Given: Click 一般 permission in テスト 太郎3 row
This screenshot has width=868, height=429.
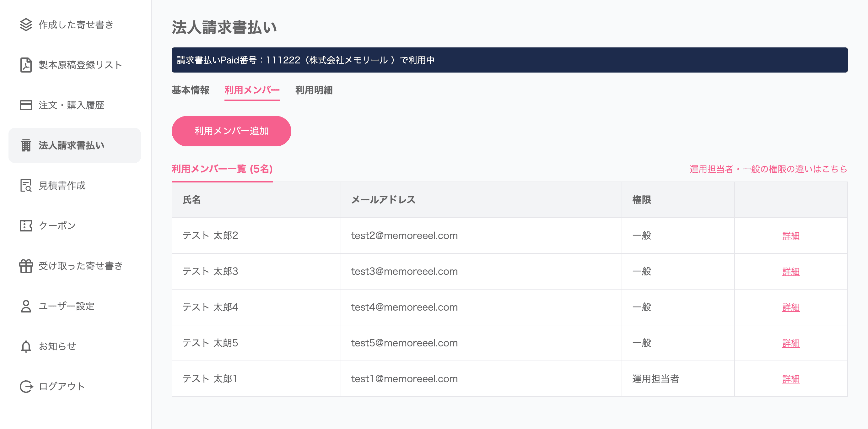Looking at the screenshot, I should point(642,271).
